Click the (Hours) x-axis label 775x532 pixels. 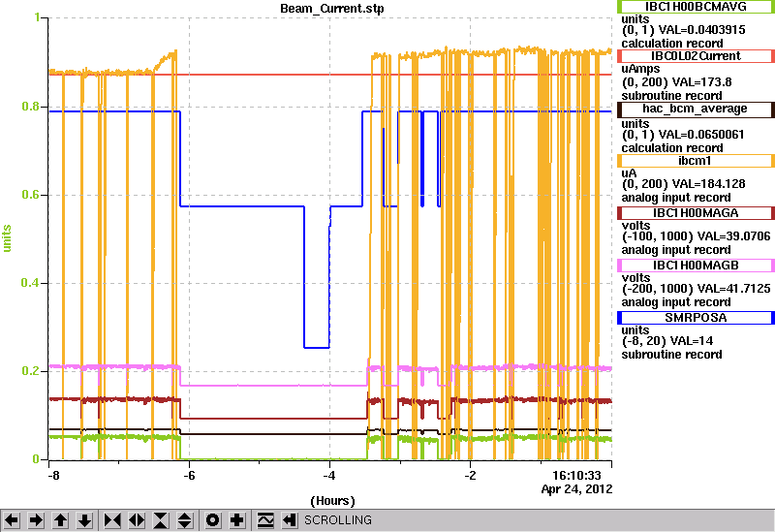(x=332, y=501)
